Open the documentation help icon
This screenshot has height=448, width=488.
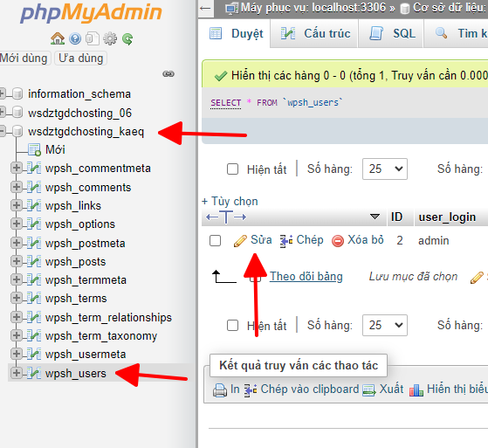(x=75, y=38)
